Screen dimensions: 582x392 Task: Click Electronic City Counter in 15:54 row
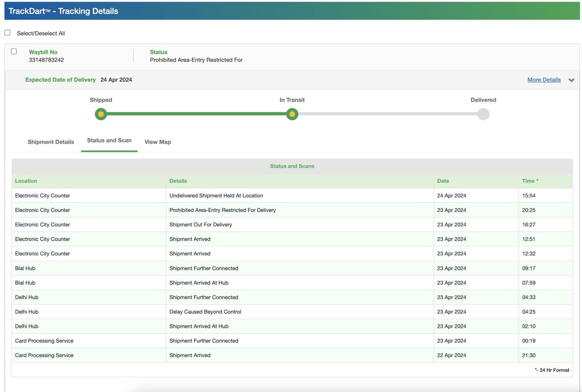tap(42, 196)
